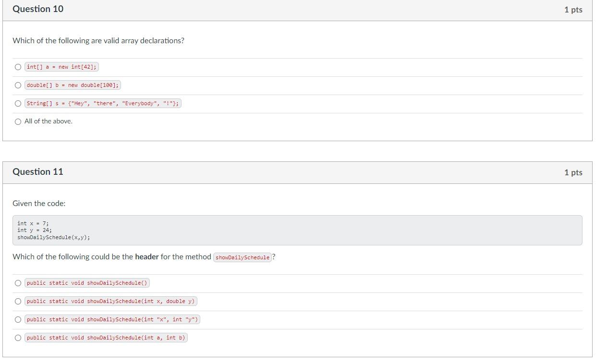Click the 'double[] b = new double[100];' code label
This screenshot has height=364, width=607.
[73, 85]
